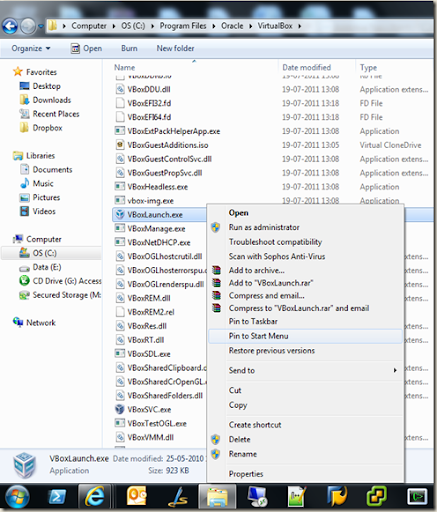Sort by Type column header
Image resolution: width=437 pixels, height=512 pixels.
point(368,68)
